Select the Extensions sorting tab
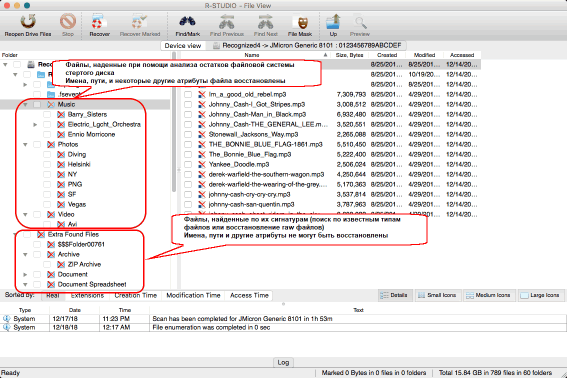Screen dimensions: 567x378 87,296
